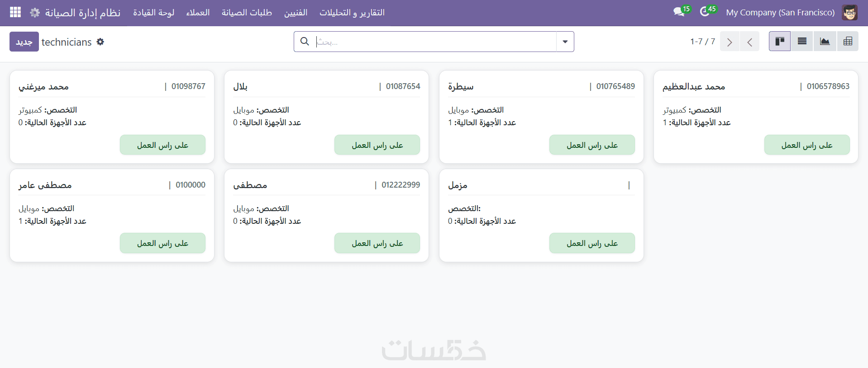This screenshot has height=368, width=868.
Task: Click على راس العمل on مصطفى عامر card
Action: click(162, 243)
